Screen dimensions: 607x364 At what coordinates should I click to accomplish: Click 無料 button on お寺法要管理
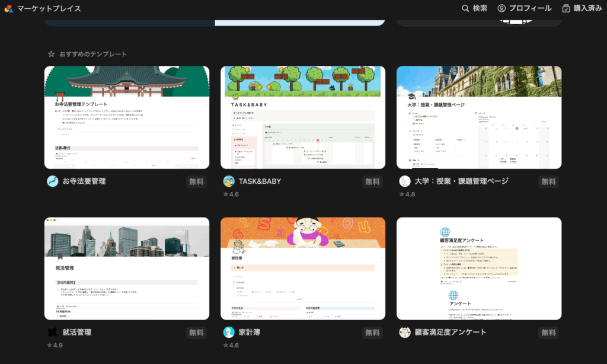196,182
